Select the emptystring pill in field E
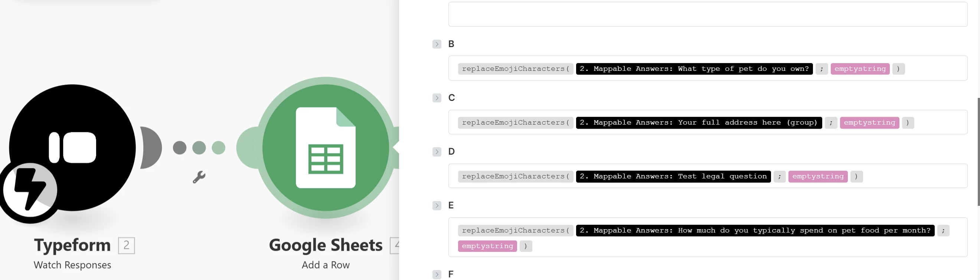 [x=487, y=246]
